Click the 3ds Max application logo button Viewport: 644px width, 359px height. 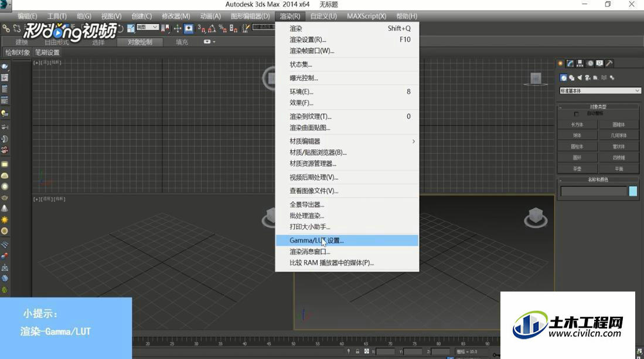(x=6, y=5)
